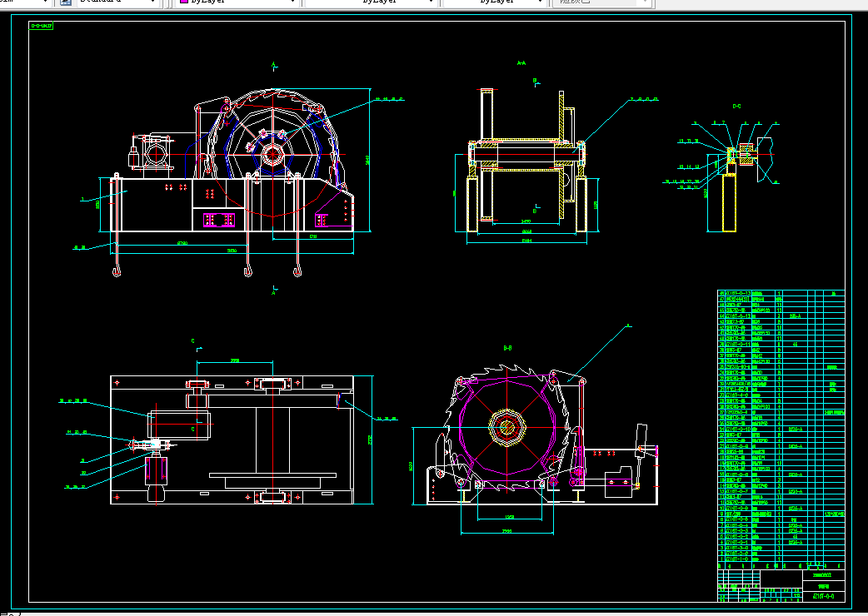Viewport: 868px width, 616px height.
Task: Select the section marker A above the front view
Action: 273,65
